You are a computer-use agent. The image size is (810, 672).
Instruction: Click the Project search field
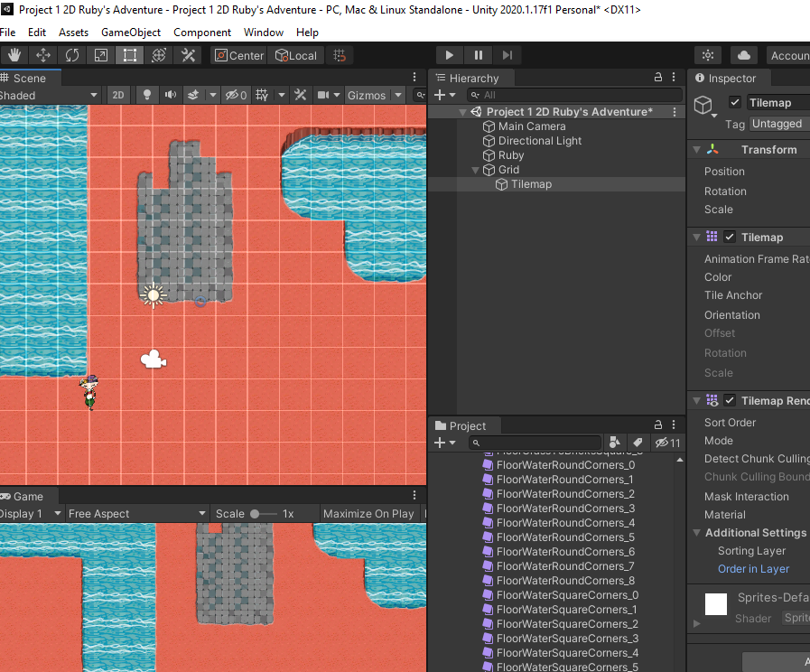coord(535,443)
